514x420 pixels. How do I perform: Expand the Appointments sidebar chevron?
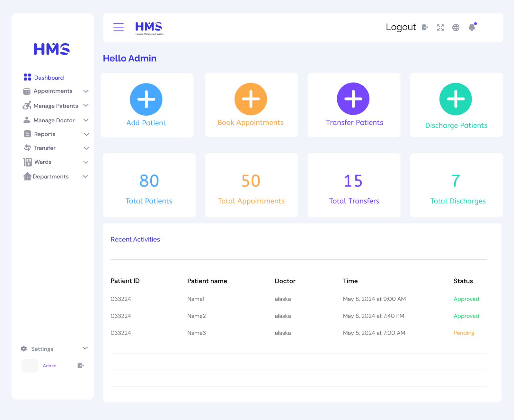tap(86, 91)
